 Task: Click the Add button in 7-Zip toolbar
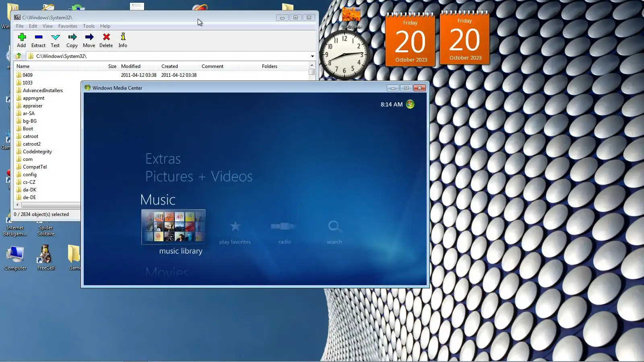[x=21, y=40]
